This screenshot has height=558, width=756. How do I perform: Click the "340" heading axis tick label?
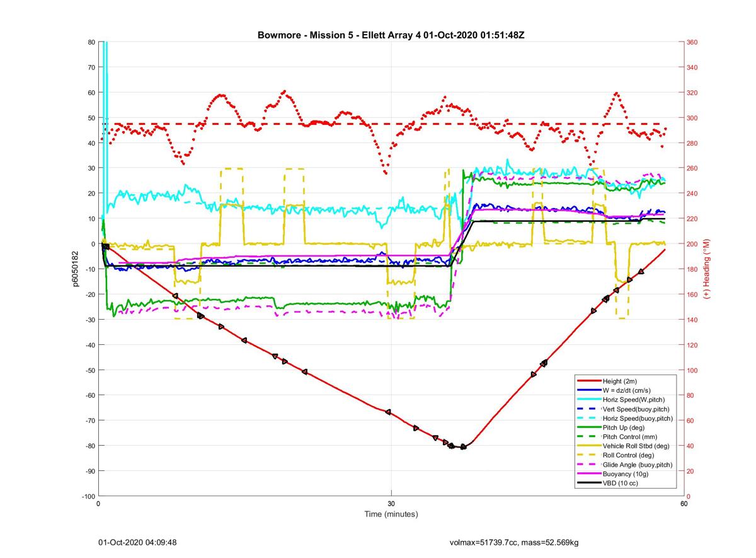[x=692, y=67]
